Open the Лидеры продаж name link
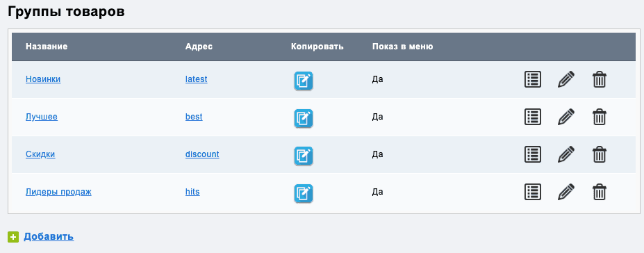Viewport: 644px width, 253px height. pos(58,192)
